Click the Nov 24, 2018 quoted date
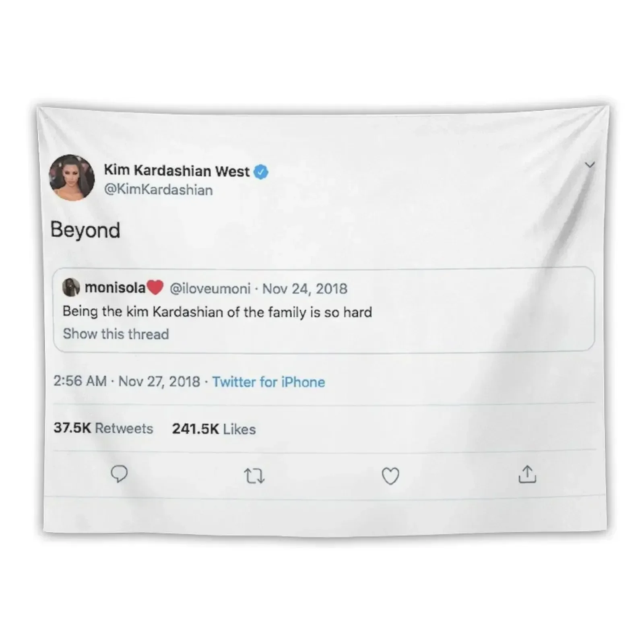The image size is (644, 644). pyautogui.click(x=305, y=289)
